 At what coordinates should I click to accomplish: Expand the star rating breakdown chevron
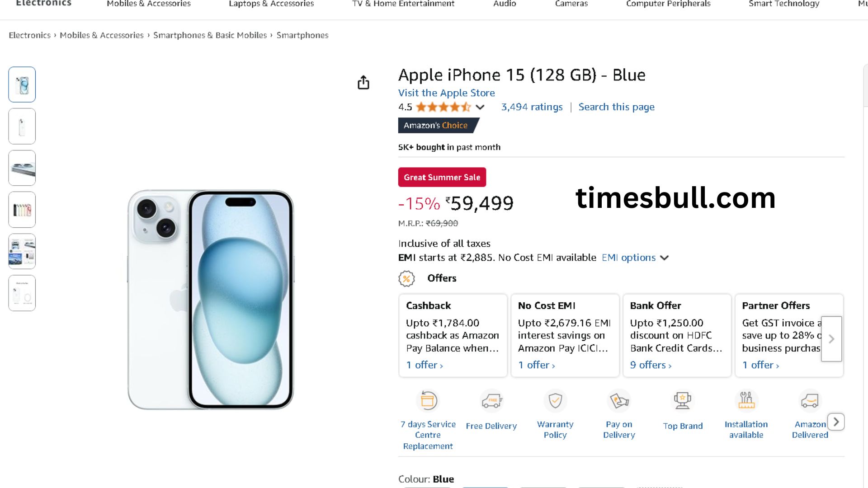tap(480, 107)
